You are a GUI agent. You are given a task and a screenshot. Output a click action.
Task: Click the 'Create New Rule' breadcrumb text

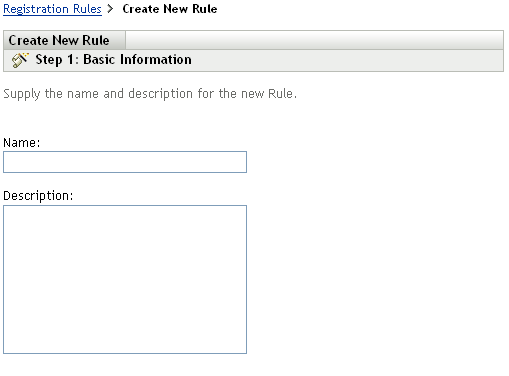pos(170,9)
